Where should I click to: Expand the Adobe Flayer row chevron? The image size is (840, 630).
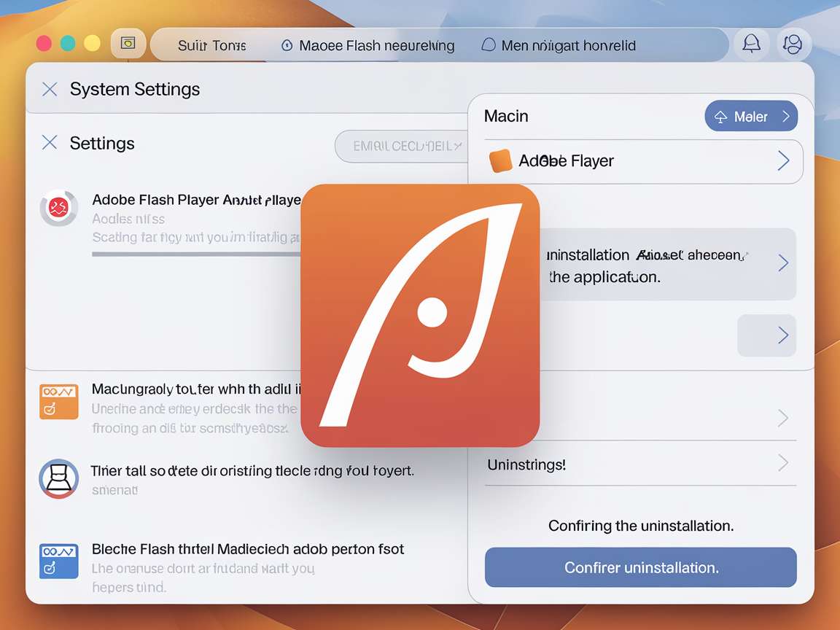783,160
